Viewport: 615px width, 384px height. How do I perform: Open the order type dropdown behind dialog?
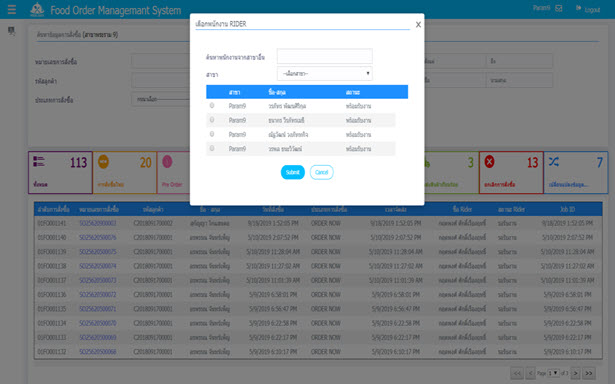tap(161, 99)
